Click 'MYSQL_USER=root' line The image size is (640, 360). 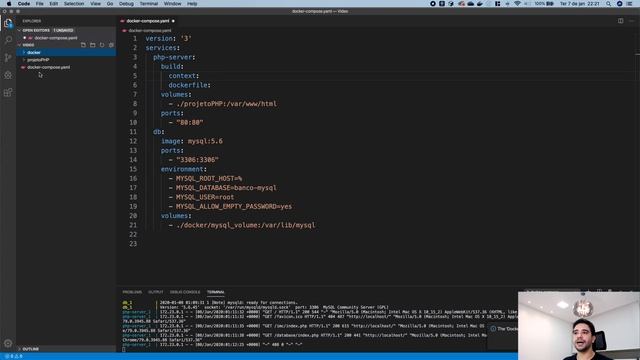tap(205, 197)
